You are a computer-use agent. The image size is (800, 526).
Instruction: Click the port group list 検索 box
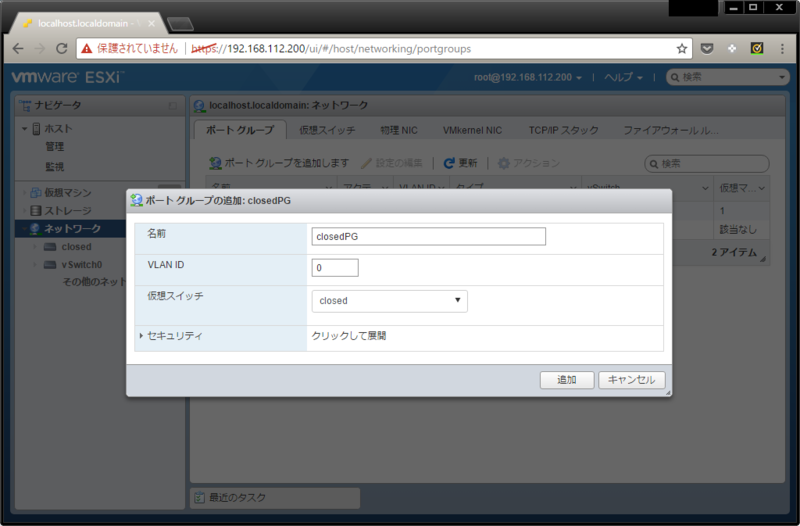coord(707,164)
